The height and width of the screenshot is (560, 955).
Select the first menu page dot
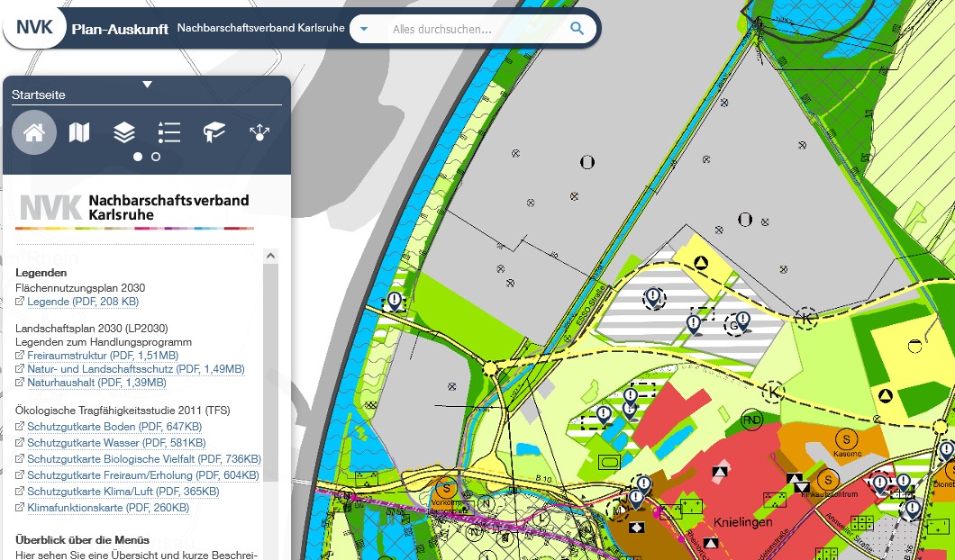138,157
